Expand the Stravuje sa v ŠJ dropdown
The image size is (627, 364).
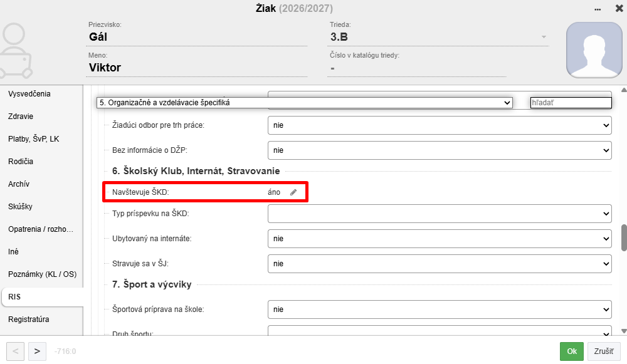click(440, 264)
